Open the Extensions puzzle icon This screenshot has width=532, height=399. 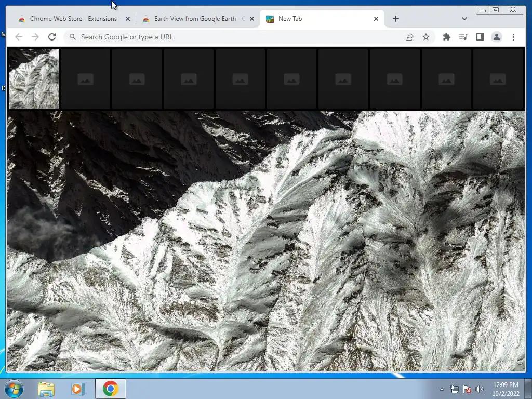click(x=446, y=37)
